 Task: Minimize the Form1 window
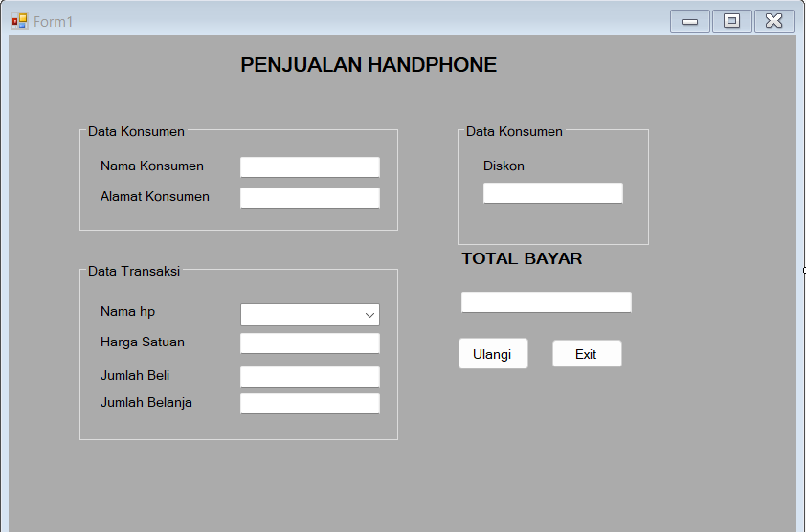689,21
